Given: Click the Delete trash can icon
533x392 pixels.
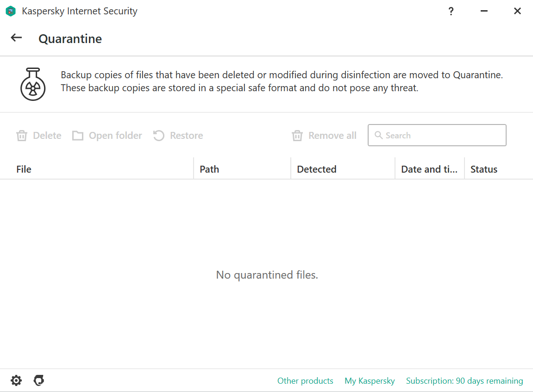Looking at the screenshot, I should (22, 136).
